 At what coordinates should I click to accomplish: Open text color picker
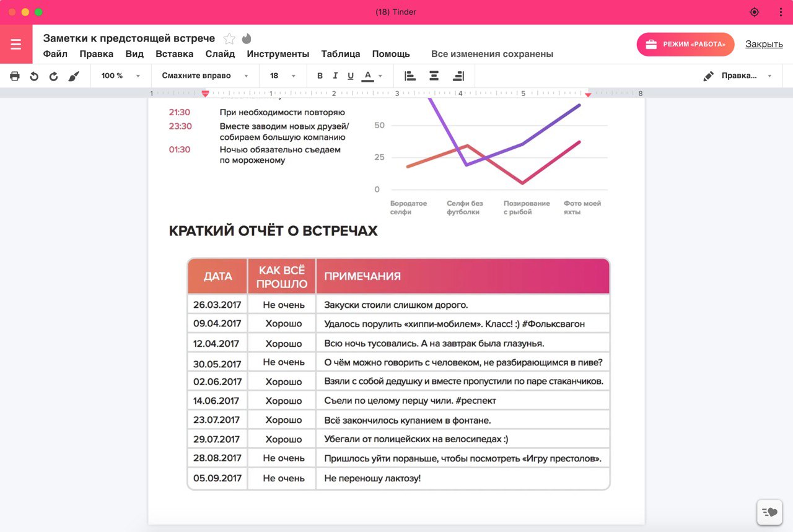(x=367, y=76)
